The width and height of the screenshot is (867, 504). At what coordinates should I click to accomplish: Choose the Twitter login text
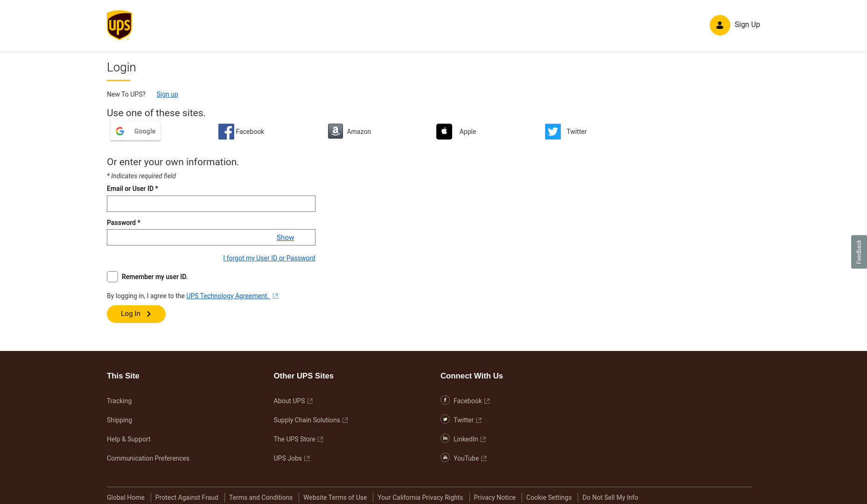pos(577,132)
